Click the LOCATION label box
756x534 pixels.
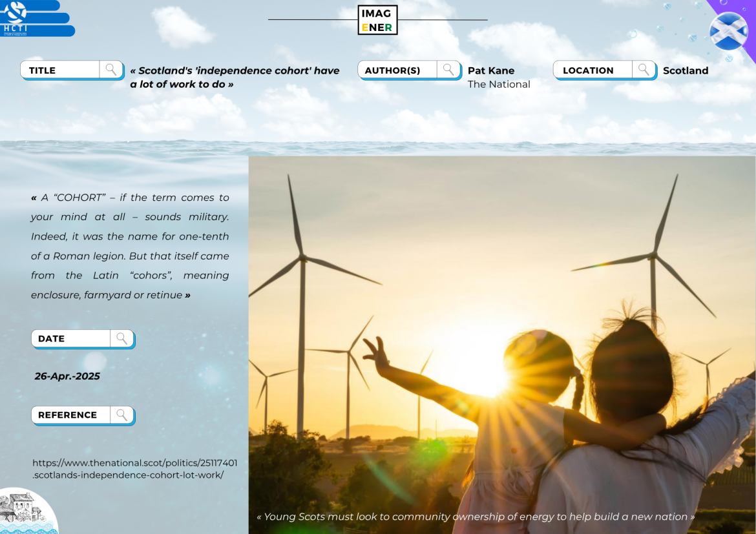(605, 70)
